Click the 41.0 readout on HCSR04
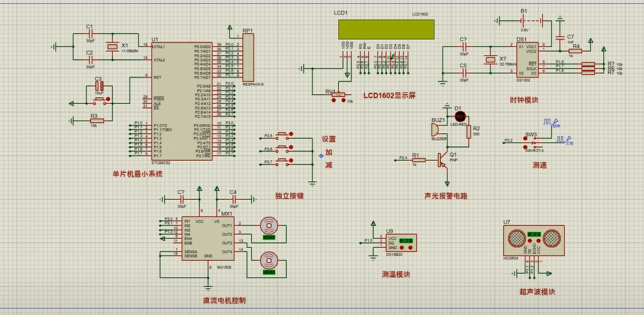Image resolution: width=644 pixels, height=315 pixels. [x=534, y=235]
